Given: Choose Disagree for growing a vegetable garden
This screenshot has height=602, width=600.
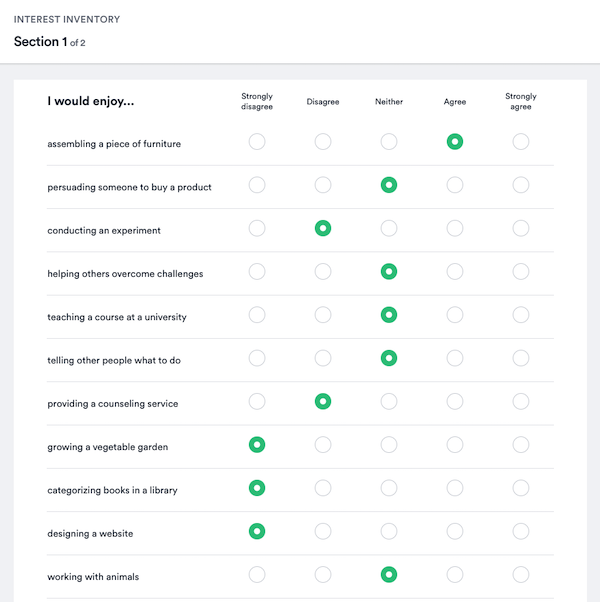Looking at the screenshot, I should point(323,445).
